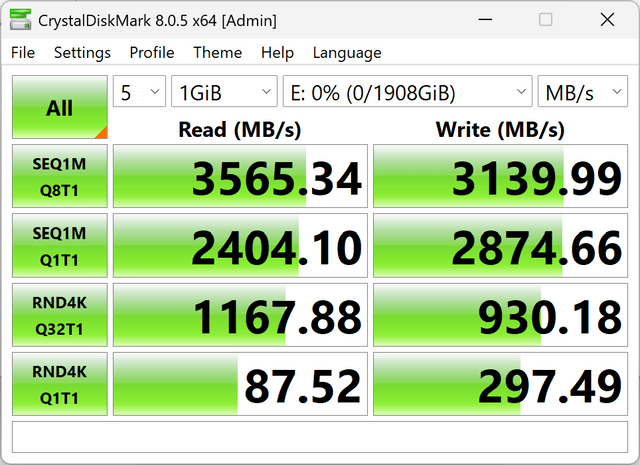This screenshot has width=640, height=465.
Task: Run the SEQ1M Q8T1 test
Action: click(60, 176)
